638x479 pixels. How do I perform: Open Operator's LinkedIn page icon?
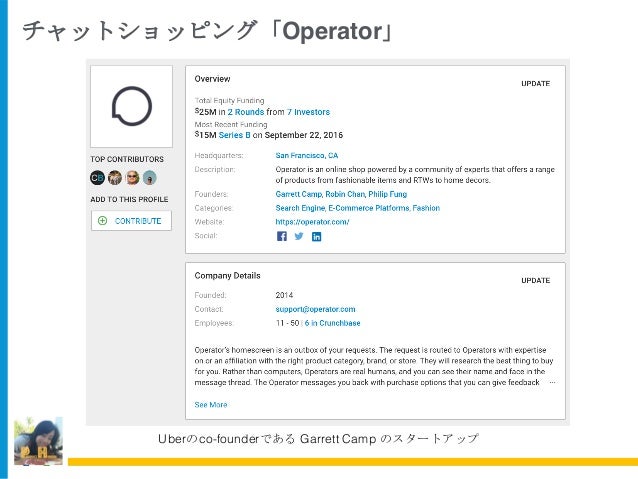(317, 236)
